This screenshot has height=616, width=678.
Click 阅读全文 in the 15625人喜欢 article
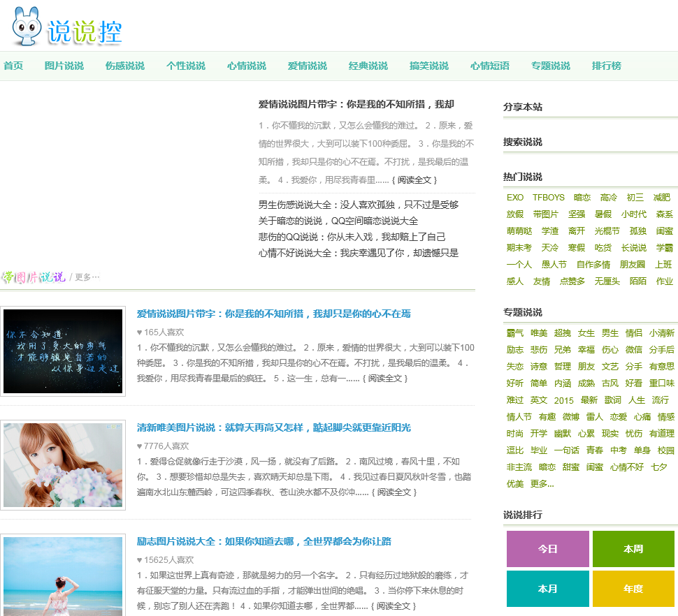coord(394,606)
